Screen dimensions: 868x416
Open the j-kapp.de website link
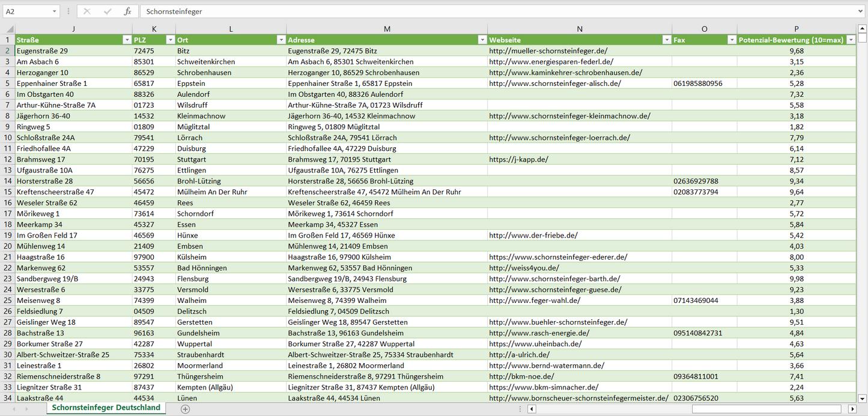tap(518, 159)
